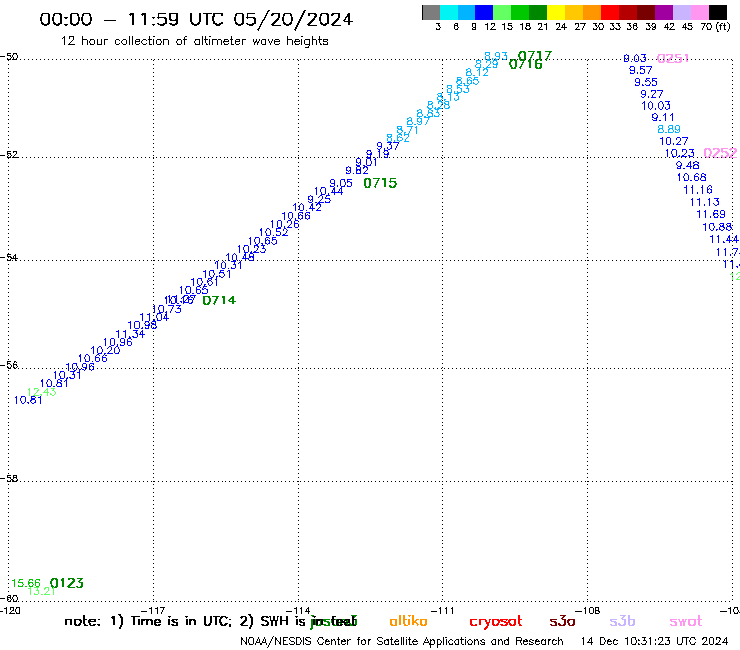Click the '24' color scale label

pyautogui.click(x=561, y=27)
